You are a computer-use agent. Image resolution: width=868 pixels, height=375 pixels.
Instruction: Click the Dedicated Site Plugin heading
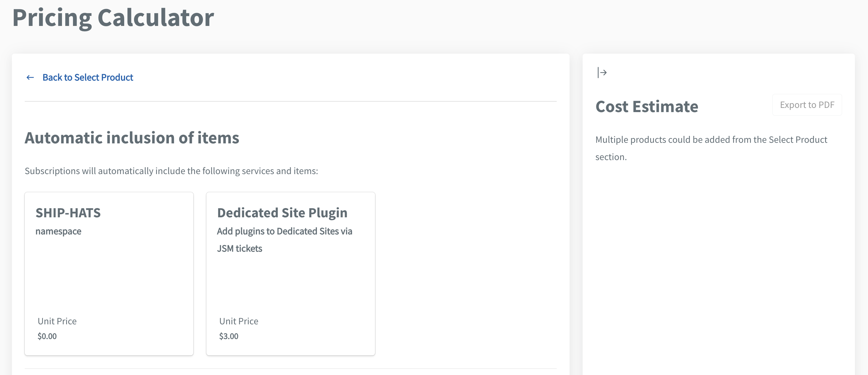(x=282, y=213)
